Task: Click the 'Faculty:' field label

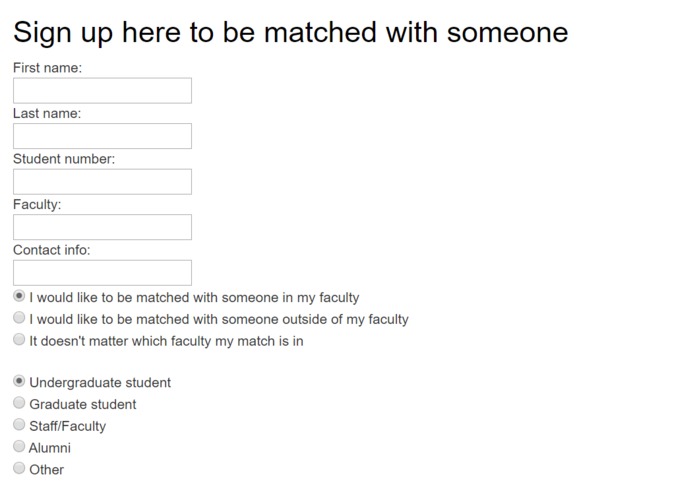Action: coord(37,204)
